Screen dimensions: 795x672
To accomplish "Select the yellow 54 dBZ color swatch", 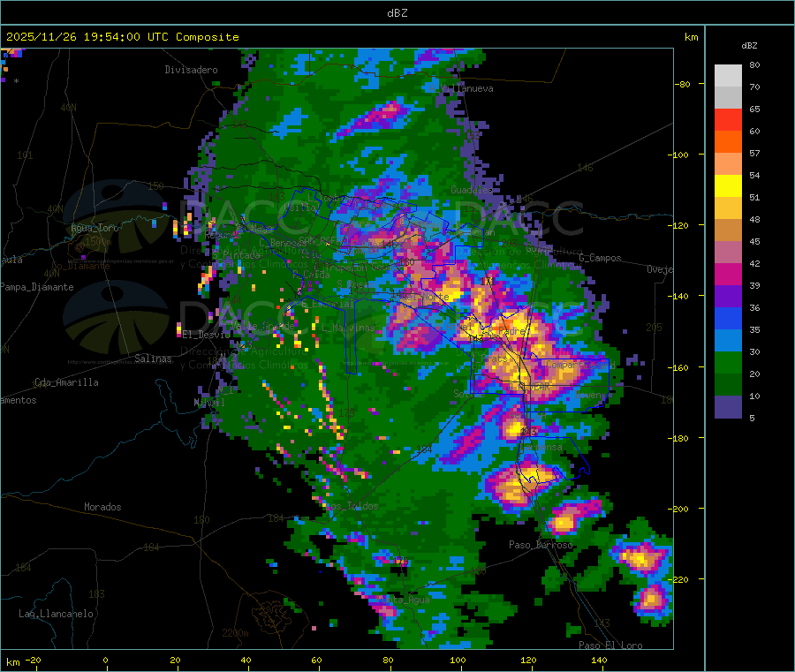I will [x=728, y=186].
